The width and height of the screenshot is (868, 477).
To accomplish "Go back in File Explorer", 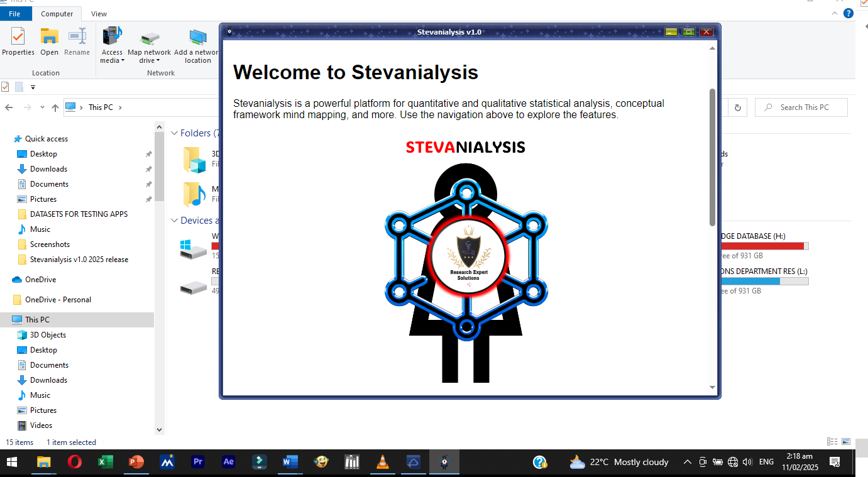I will pyautogui.click(x=9, y=107).
